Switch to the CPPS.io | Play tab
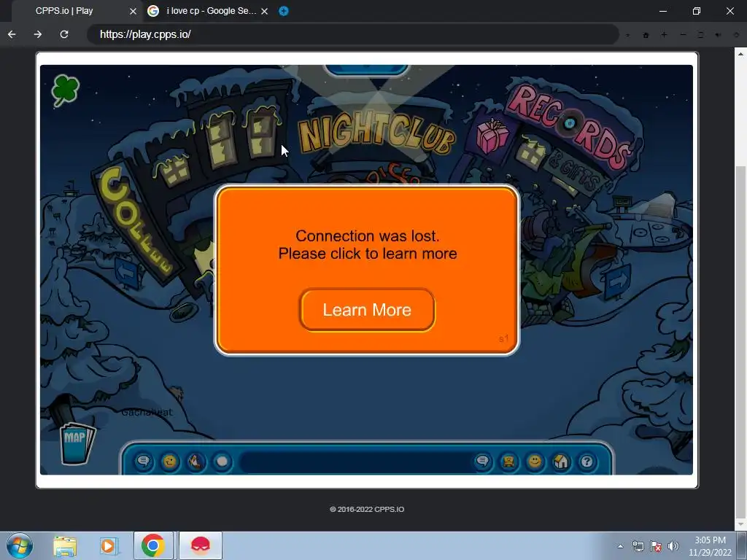747x560 pixels. click(64, 11)
